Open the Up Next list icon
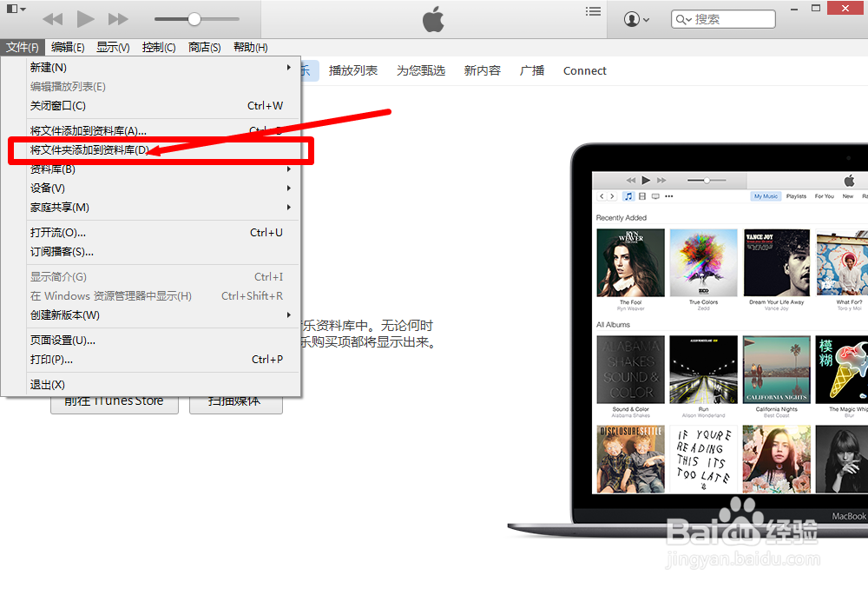This screenshot has width=868, height=589. [x=593, y=11]
